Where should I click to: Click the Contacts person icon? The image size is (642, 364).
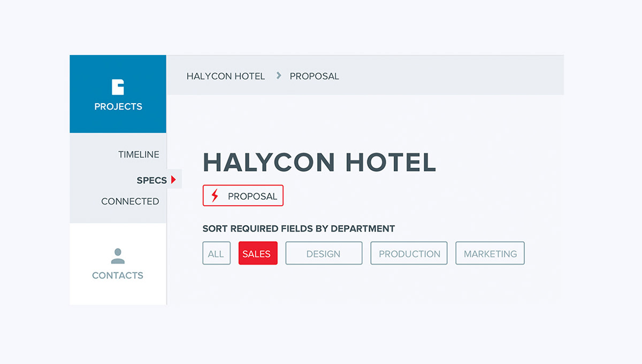coord(118,256)
